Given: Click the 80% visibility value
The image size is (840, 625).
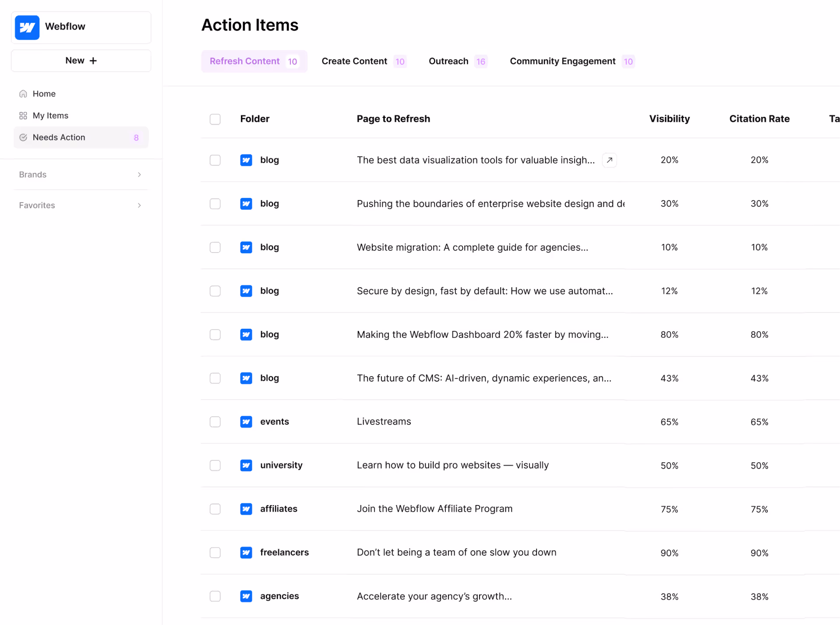Looking at the screenshot, I should (669, 335).
